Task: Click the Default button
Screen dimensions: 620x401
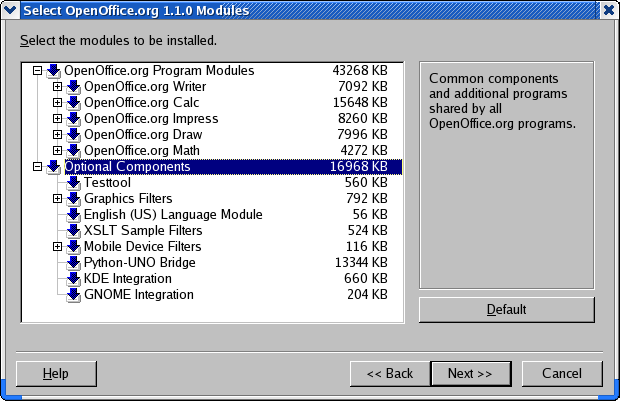Action: [507, 310]
